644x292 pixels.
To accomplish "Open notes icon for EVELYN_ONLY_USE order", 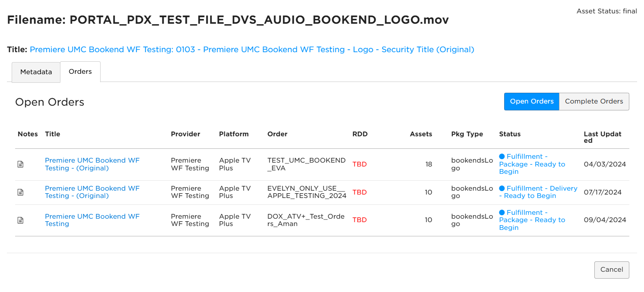I will [20, 192].
